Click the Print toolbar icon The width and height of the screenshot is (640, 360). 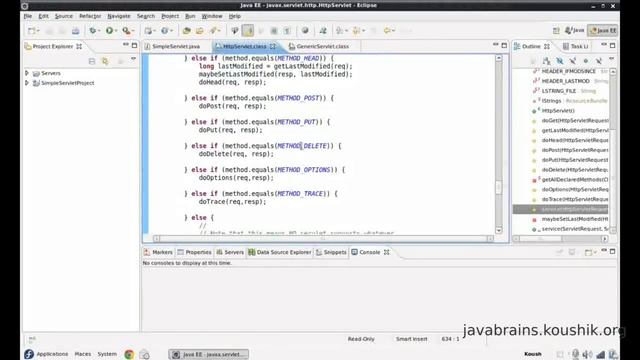pos(76,31)
